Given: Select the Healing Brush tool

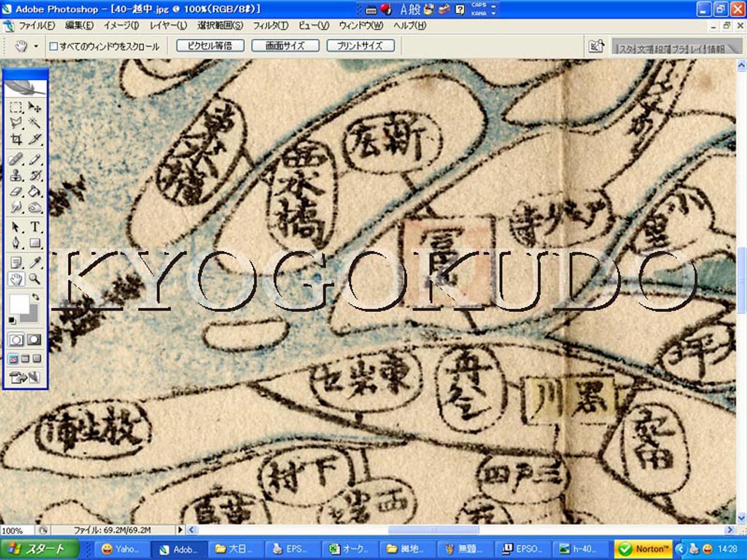Looking at the screenshot, I should 16,158.
